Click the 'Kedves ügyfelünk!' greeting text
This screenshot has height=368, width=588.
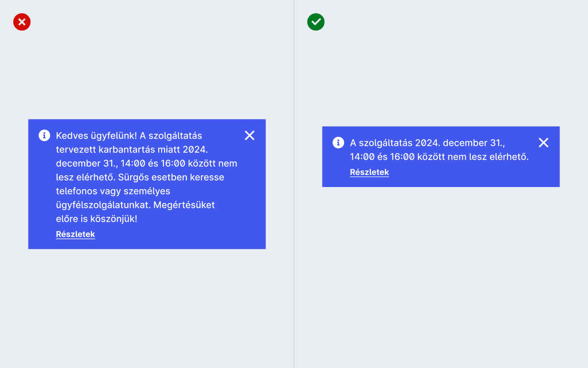point(96,136)
